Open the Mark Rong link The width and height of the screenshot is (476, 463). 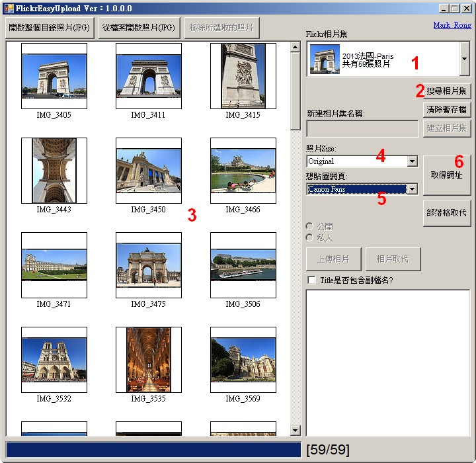[x=452, y=25]
